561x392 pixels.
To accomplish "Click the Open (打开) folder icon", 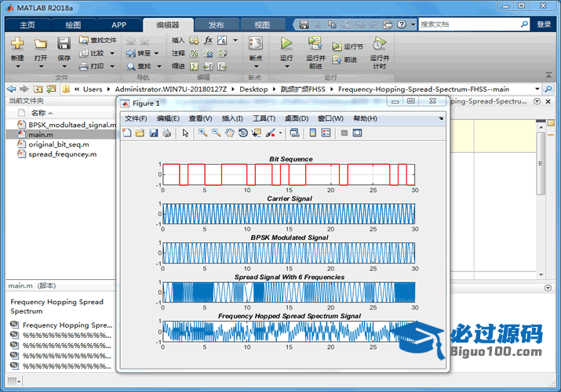I will pos(41,44).
